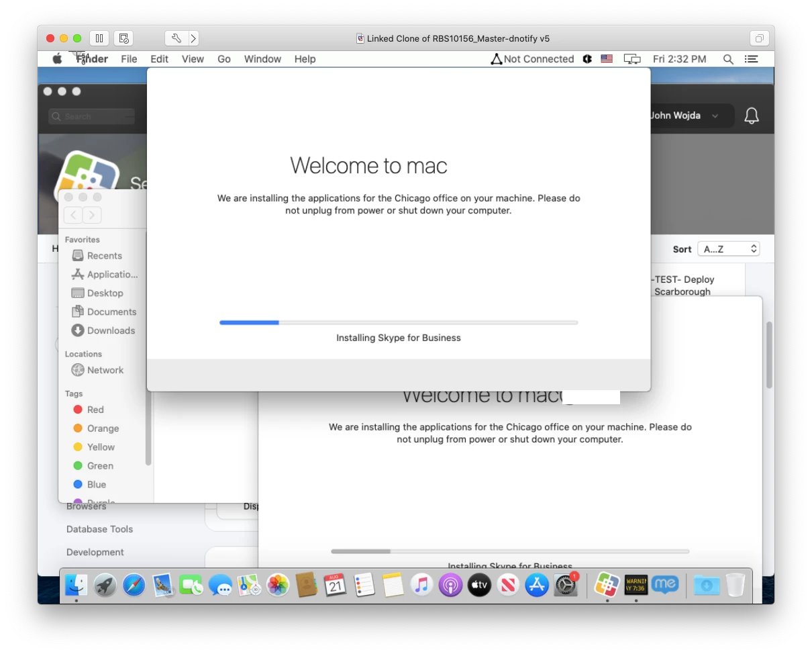The image size is (812, 654).
Task: Open the Console warning icon in Dock
Action: pos(636,586)
